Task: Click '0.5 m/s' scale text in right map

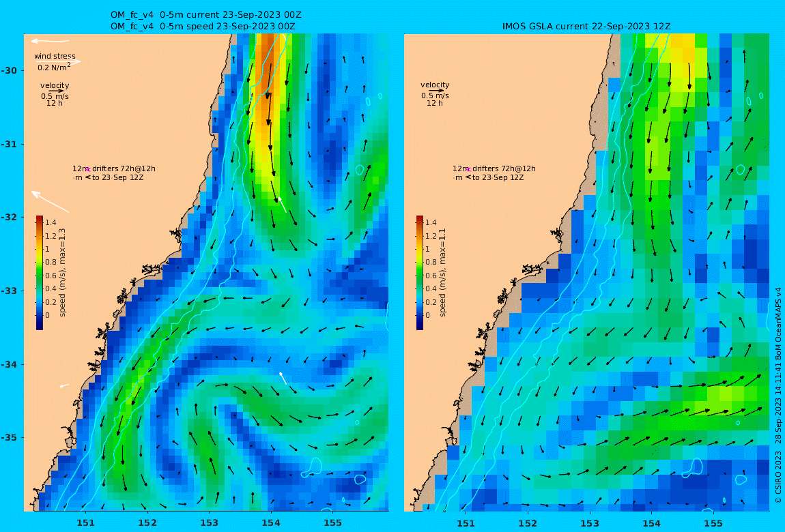Action: [x=435, y=95]
